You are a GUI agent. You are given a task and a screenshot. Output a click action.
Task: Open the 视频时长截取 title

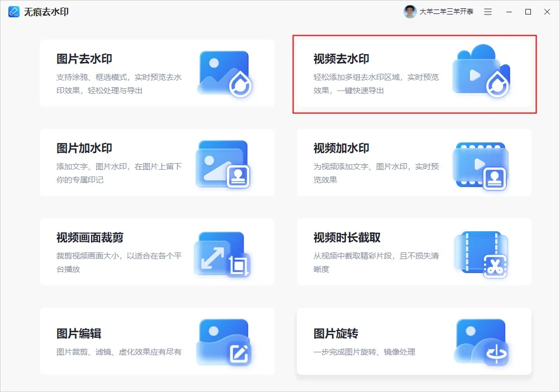347,237
